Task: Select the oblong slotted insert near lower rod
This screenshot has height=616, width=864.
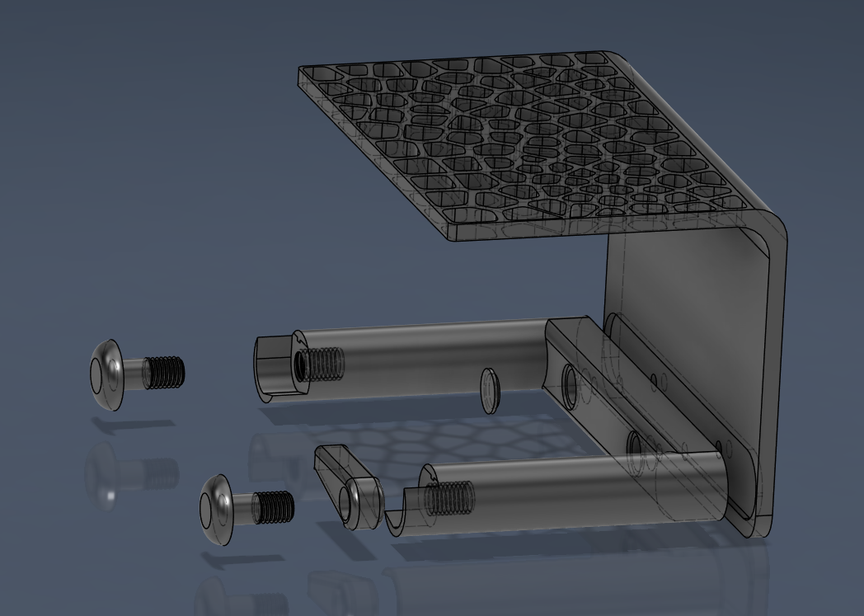Action: (x=348, y=487)
